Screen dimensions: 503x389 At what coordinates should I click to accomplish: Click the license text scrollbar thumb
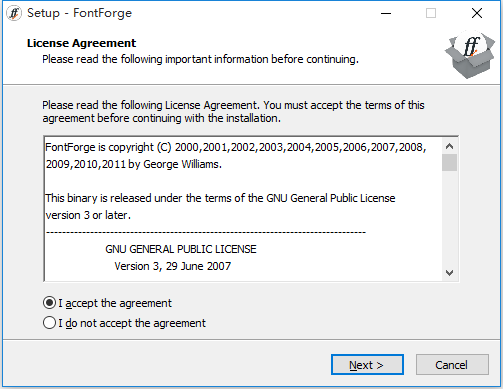tap(449, 162)
